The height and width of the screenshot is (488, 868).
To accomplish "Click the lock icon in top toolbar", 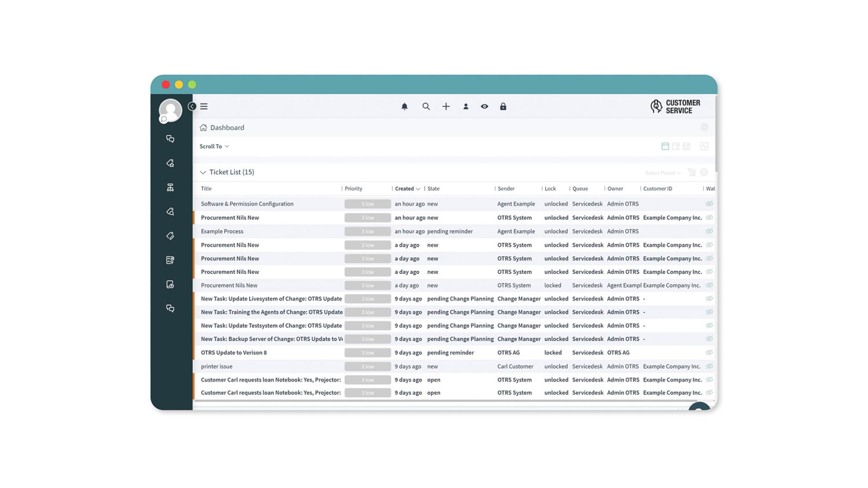I will [503, 107].
